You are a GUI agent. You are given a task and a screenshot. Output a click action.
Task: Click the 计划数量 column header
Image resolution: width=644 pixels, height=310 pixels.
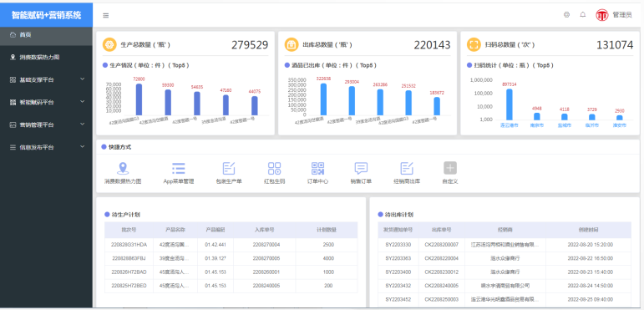pos(327,230)
